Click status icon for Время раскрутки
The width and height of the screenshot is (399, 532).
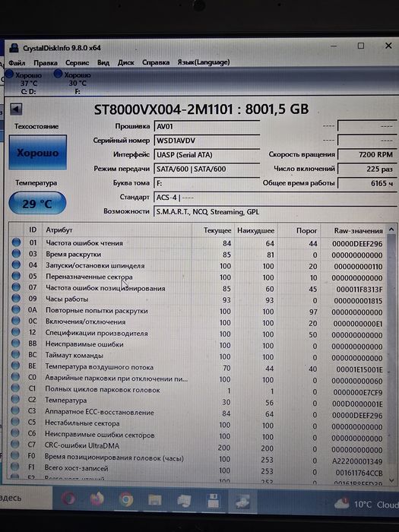pos(16,253)
